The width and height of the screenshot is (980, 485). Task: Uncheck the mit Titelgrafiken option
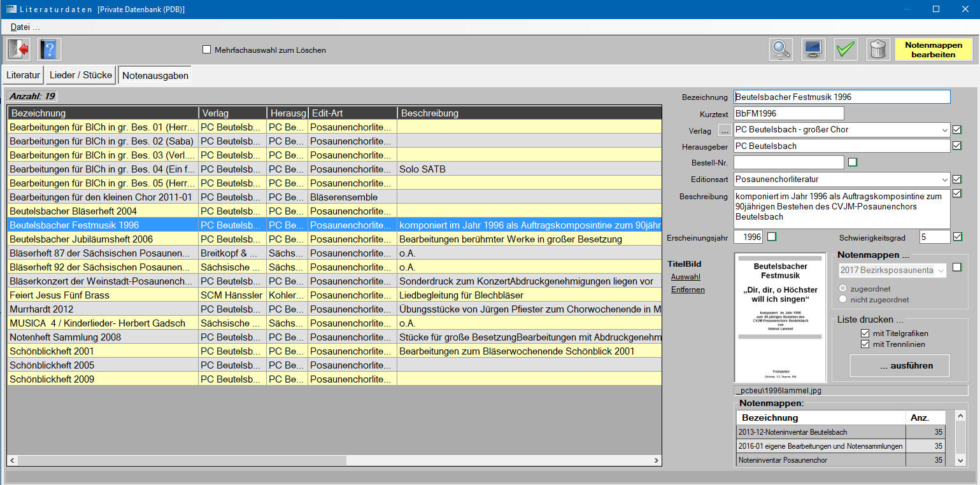[x=865, y=334]
